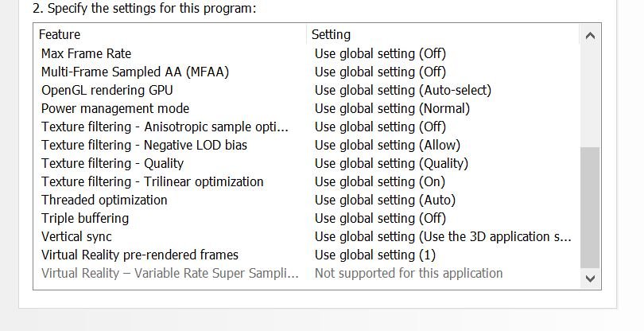Open OpenGL rendering GPU setting dropdown
The width and height of the screenshot is (644, 331).
coord(402,90)
